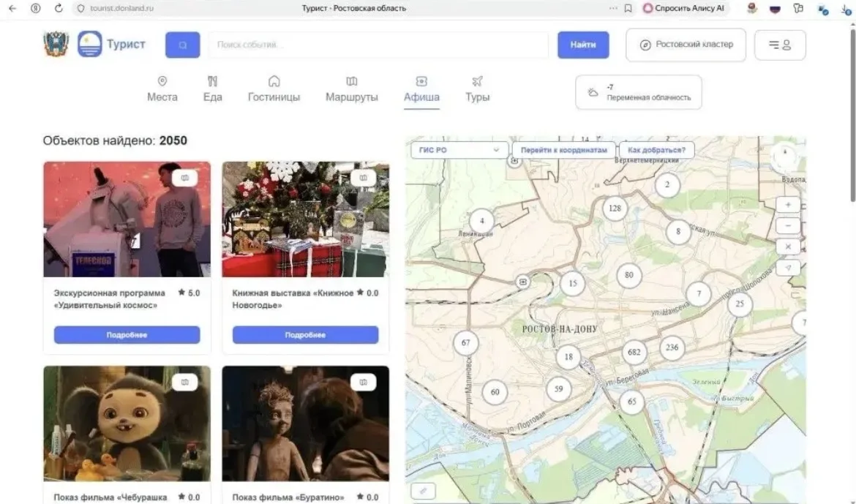
Task: Click the small map pin icon near marker 15
Action: pos(523,282)
